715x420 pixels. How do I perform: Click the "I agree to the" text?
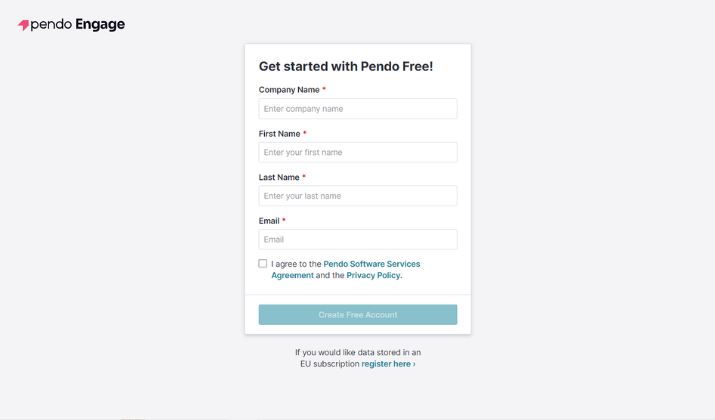click(296, 264)
